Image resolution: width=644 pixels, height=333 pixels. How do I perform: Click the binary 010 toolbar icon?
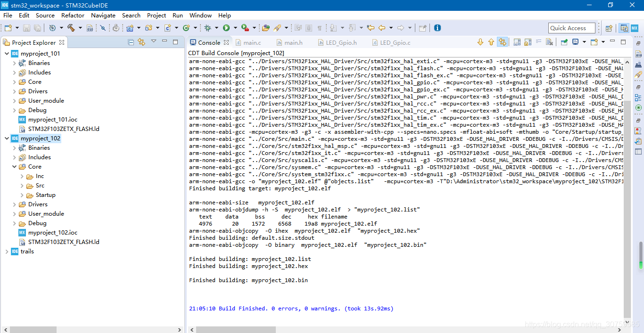tap(90, 28)
